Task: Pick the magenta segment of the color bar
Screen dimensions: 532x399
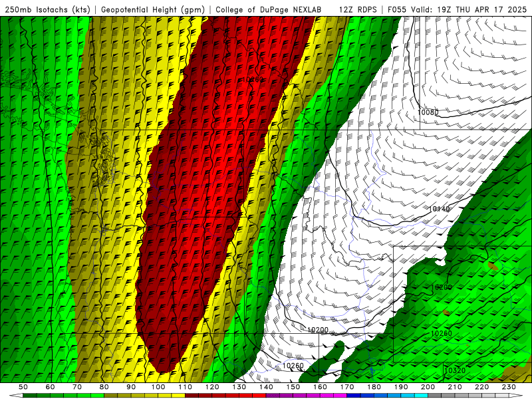Action: (307, 396)
